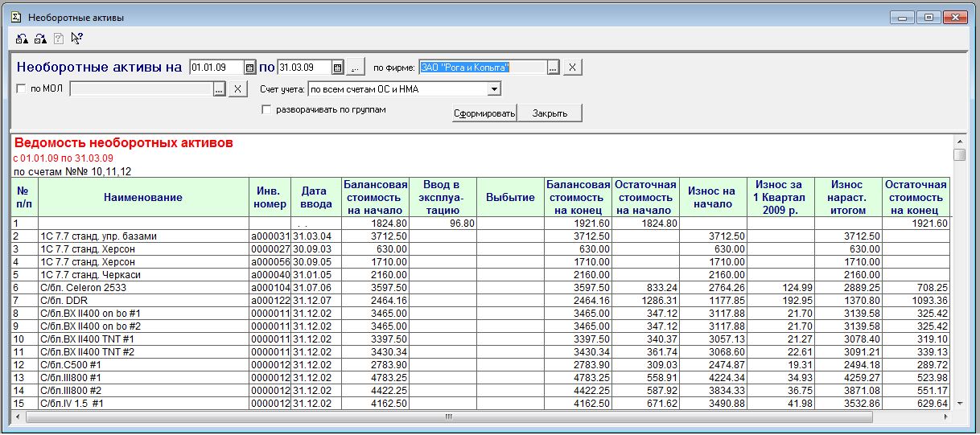Click the accounts line 'по счетам №№ 10,11,12'

pos(72,171)
